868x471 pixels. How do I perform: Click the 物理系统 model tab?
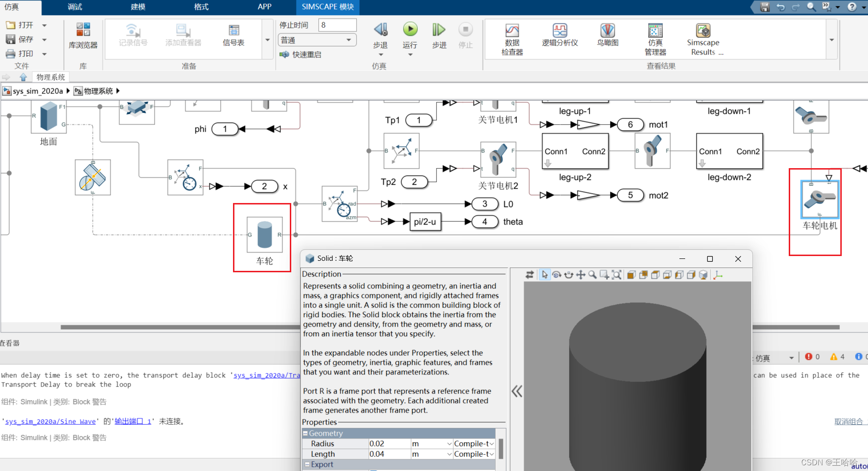click(x=51, y=77)
